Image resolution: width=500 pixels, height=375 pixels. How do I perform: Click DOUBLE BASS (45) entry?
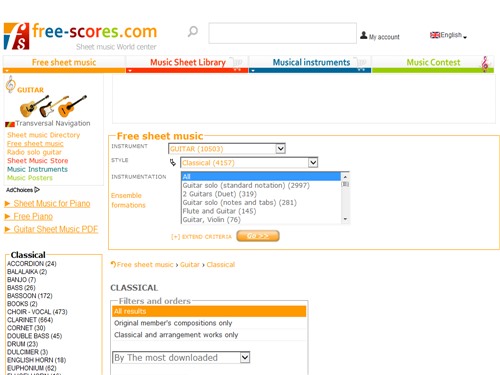34,336
